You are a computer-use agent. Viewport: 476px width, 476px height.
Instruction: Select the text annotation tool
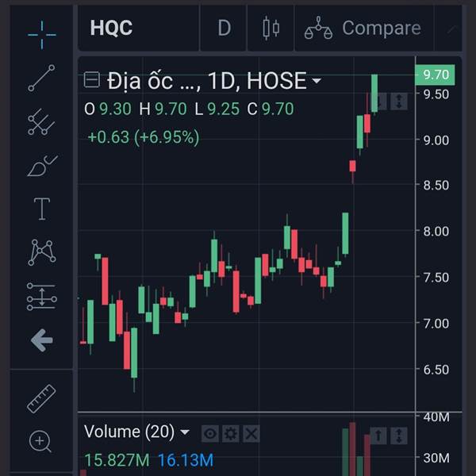pyautogui.click(x=42, y=209)
